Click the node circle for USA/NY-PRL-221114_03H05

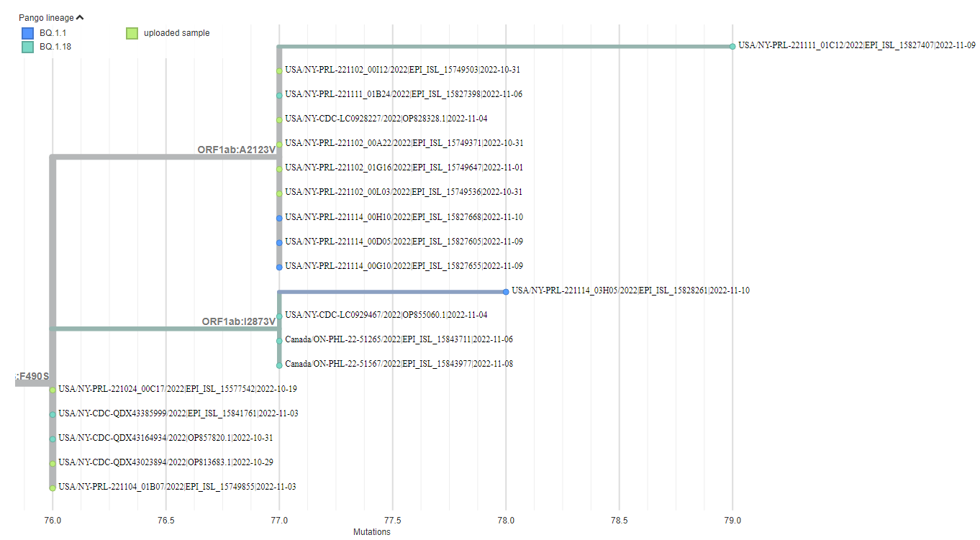(506, 290)
